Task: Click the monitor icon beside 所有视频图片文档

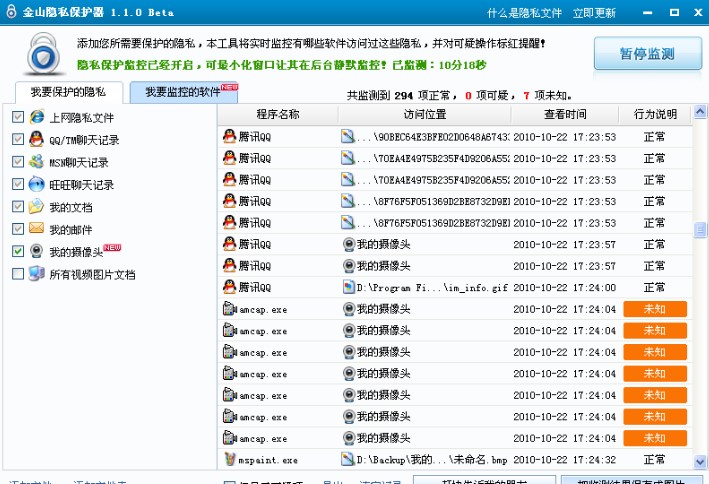Action: click(x=36, y=273)
